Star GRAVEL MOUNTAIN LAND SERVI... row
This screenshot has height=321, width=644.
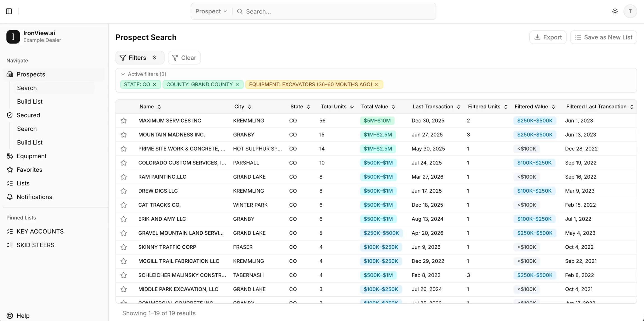(x=124, y=233)
